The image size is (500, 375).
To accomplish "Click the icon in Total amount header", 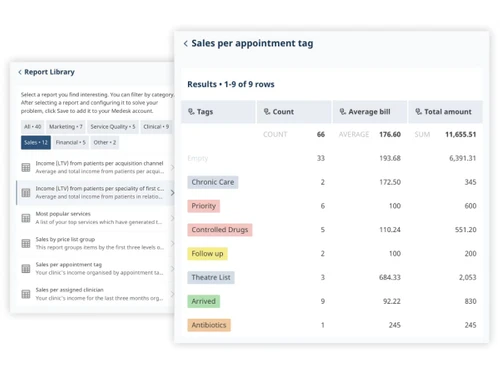I will [419, 112].
